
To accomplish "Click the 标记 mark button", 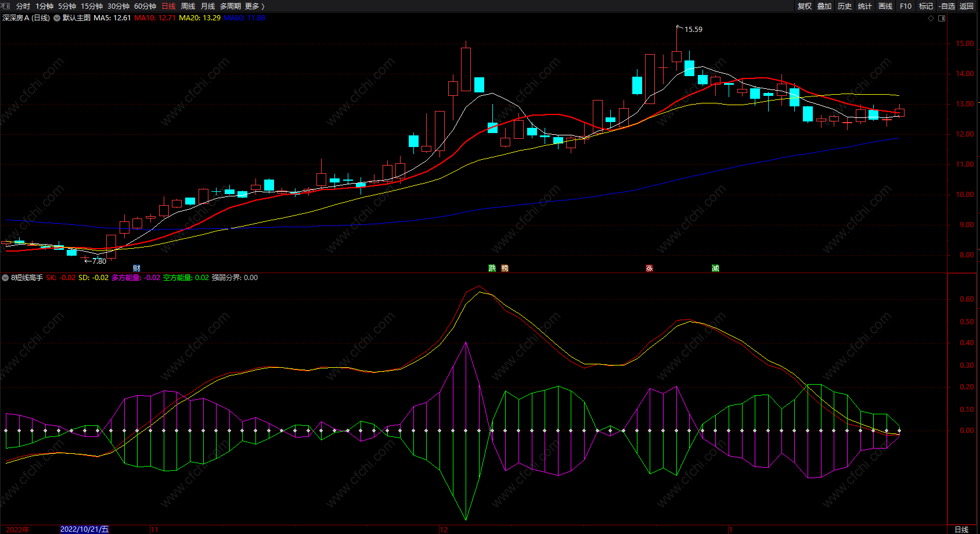I will [926, 6].
